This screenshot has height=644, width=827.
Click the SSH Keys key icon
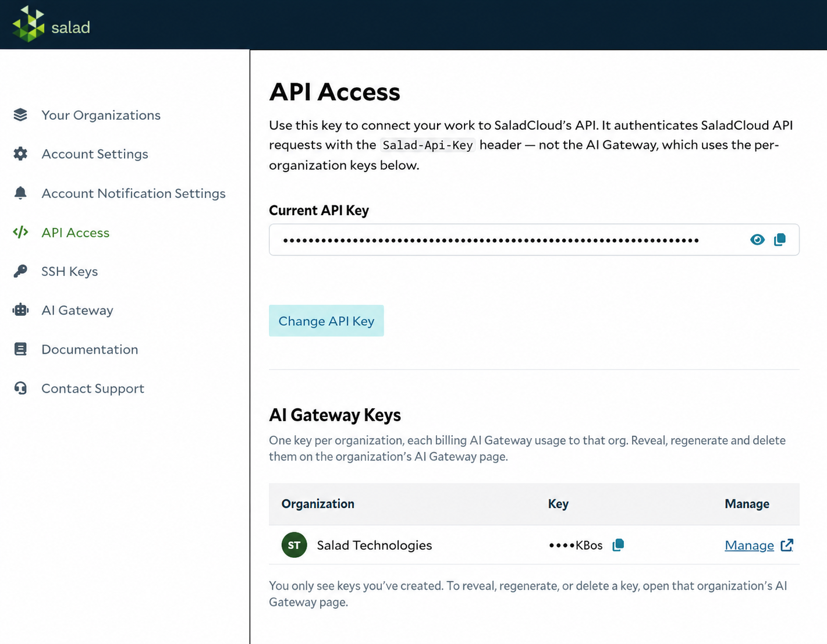(x=20, y=271)
